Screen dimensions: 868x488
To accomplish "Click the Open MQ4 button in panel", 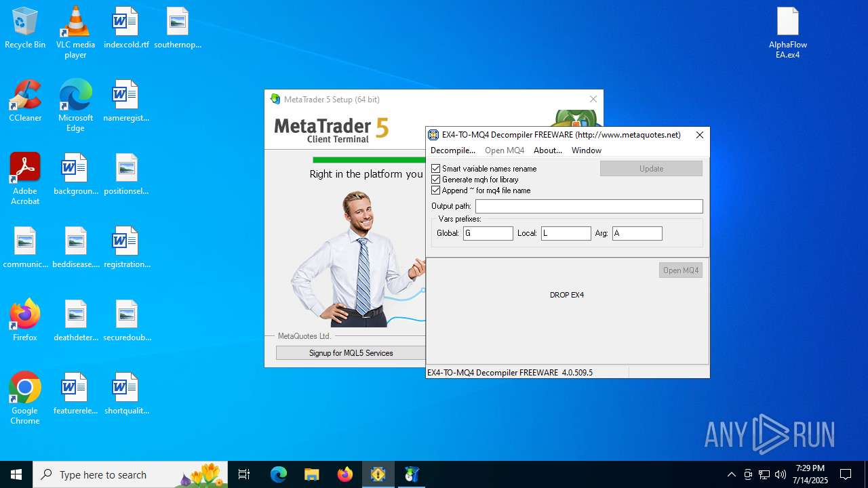I will pos(681,270).
